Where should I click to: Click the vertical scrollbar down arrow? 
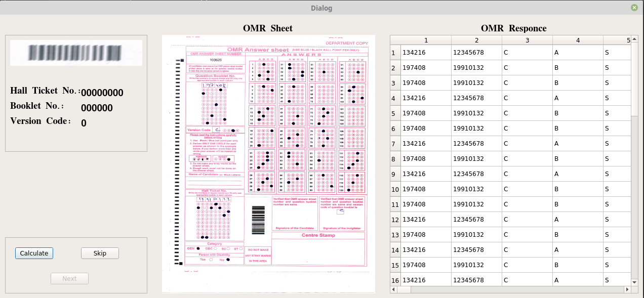(x=634, y=282)
